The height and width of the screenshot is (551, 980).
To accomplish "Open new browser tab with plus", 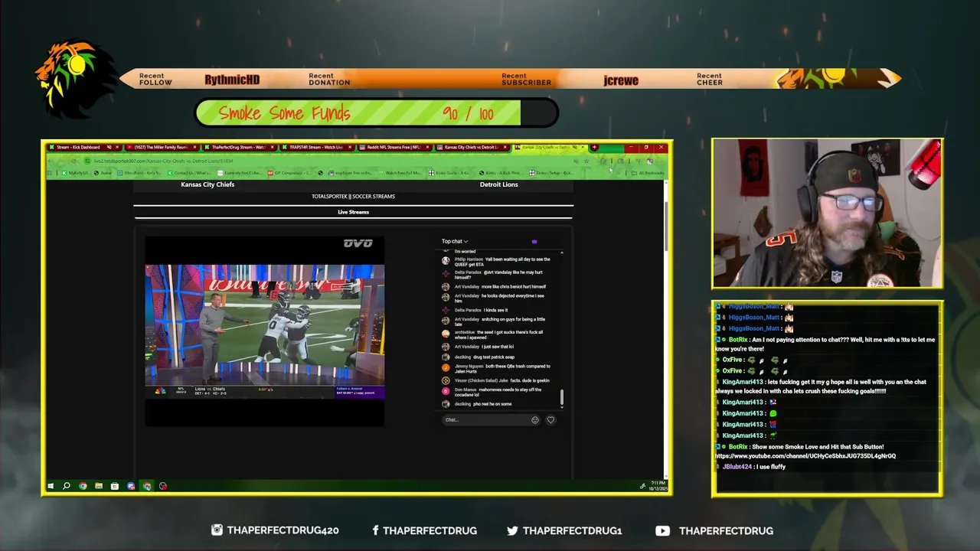I will coord(594,147).
